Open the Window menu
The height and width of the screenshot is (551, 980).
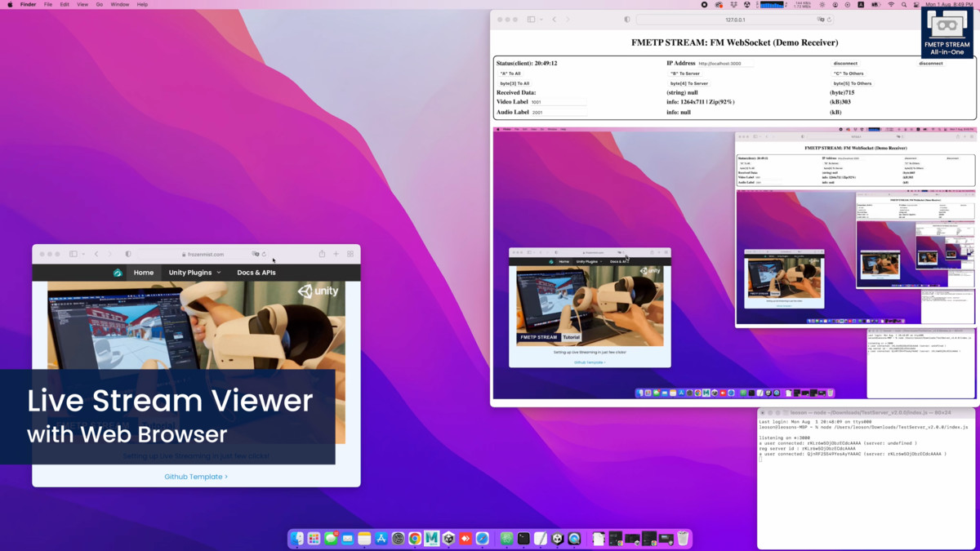coord(119,4)
